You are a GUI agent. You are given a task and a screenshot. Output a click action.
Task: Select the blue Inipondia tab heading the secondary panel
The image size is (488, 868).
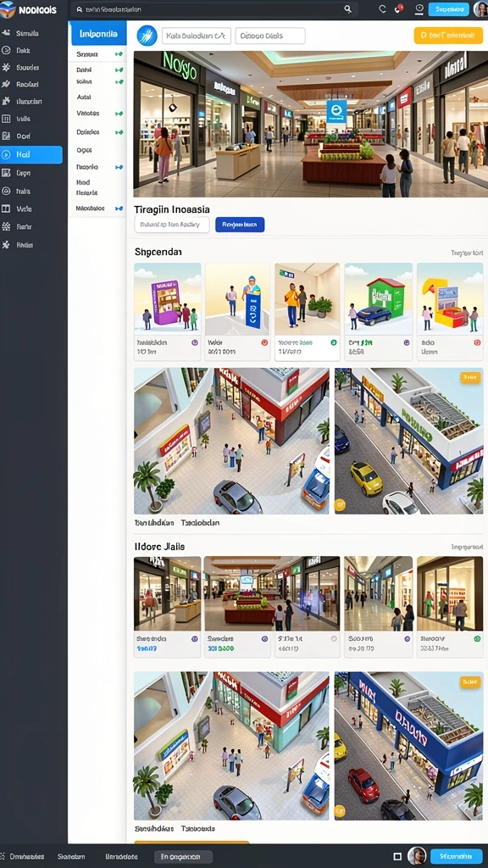coord(98,33)
